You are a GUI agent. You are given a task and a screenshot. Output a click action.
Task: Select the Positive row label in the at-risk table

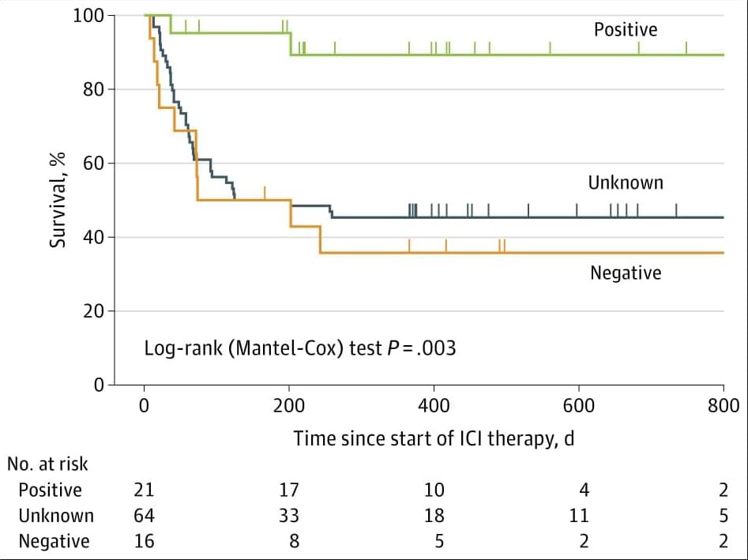pyautogui.click(x=50, y=490)
